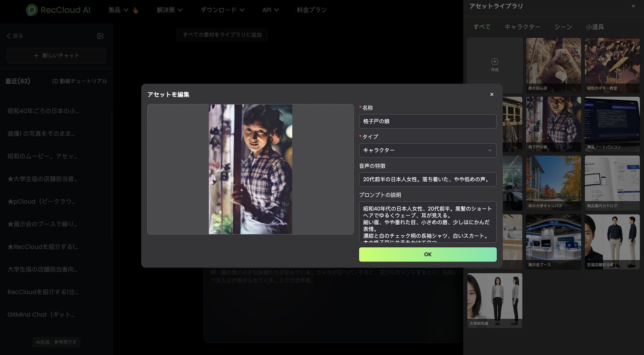Switch to the すべて tab
The width and height of the screenshot is (644, 355).
coord(482,27)
